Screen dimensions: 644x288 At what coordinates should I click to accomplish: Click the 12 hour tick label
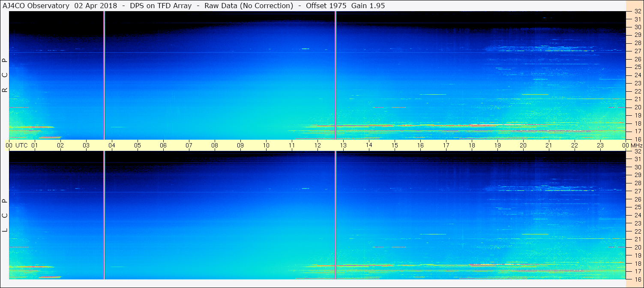click(318, 145)
